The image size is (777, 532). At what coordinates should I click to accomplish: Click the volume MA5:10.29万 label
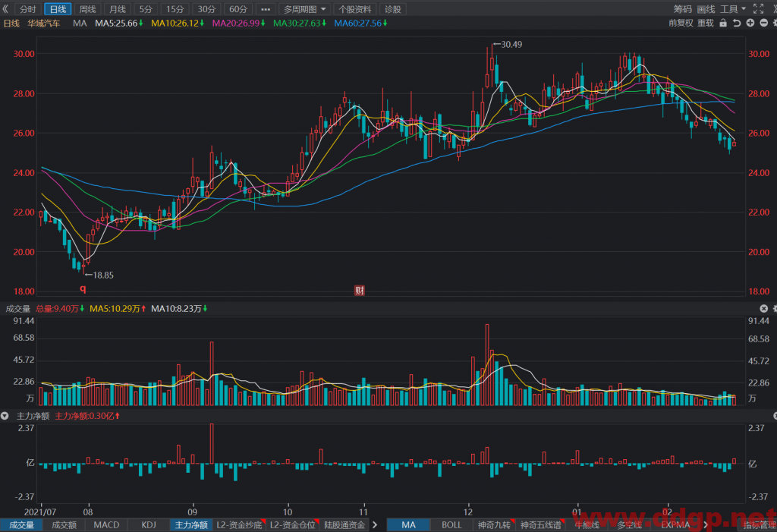pos(118,308)
